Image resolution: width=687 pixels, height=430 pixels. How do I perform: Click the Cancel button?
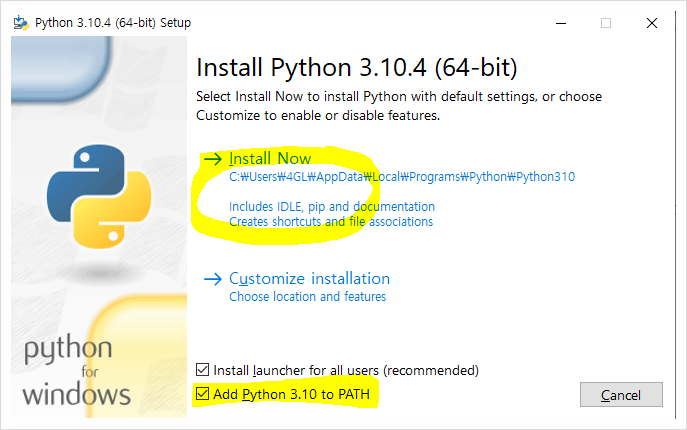click(621, 394)
